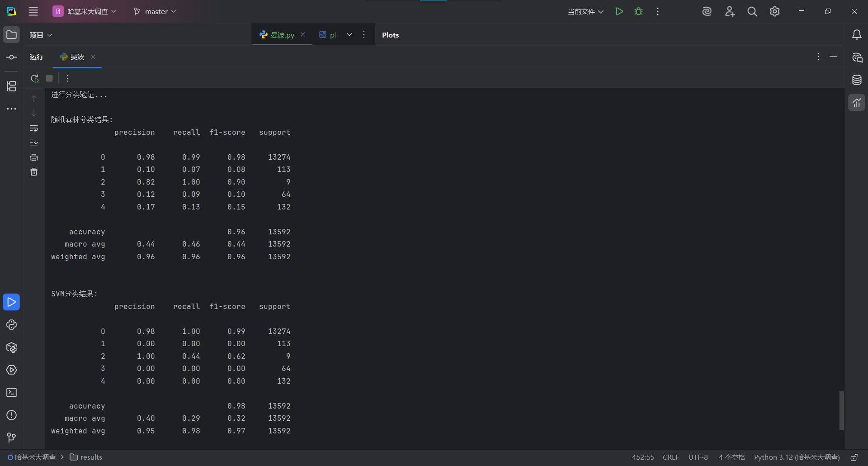Change the CRLF line separator
868x466 pixels.
point(671,457)
